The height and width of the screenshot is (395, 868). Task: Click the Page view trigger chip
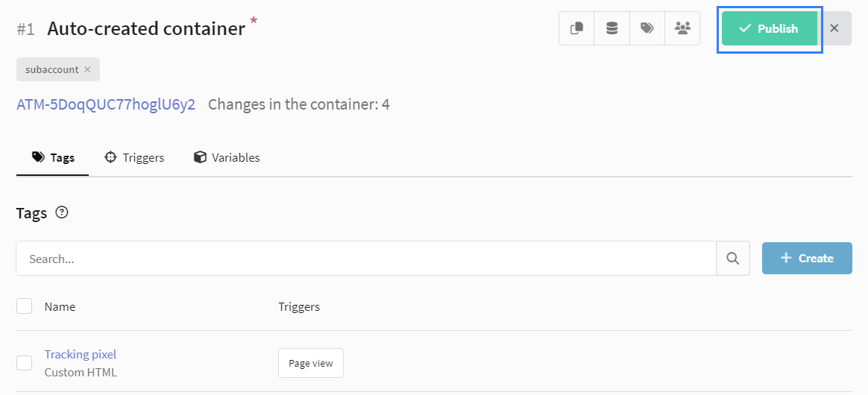[310, 363]
